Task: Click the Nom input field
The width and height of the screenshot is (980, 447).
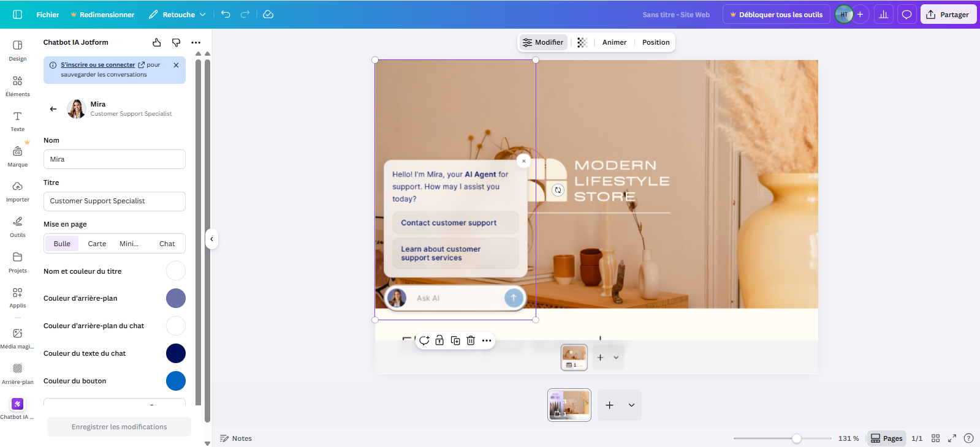Action: tap(115, 159)
